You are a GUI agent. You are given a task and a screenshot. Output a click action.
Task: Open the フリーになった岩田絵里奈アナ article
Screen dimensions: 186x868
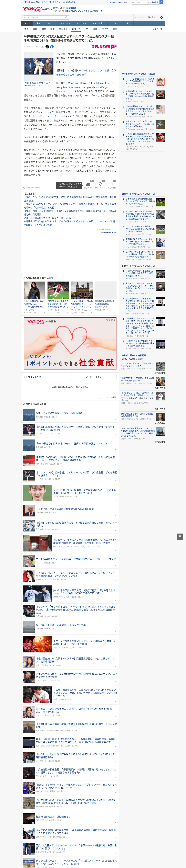click(x=84, y=491)
